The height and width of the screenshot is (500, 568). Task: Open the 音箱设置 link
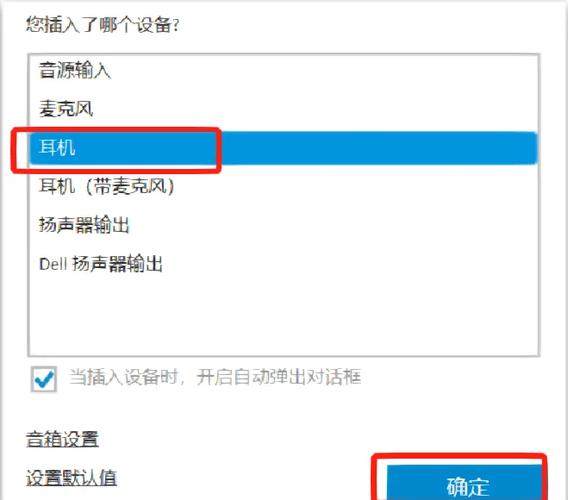click(62, 439)
